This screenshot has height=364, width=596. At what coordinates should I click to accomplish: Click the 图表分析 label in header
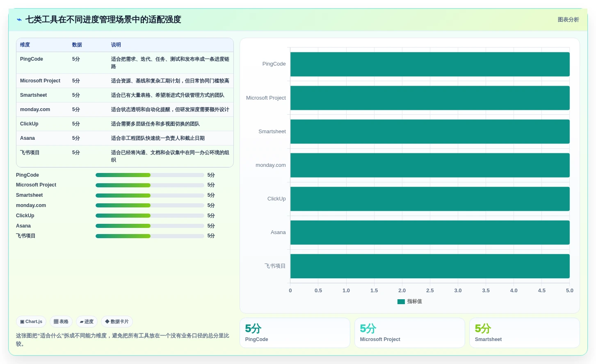[x=568, y=20]
